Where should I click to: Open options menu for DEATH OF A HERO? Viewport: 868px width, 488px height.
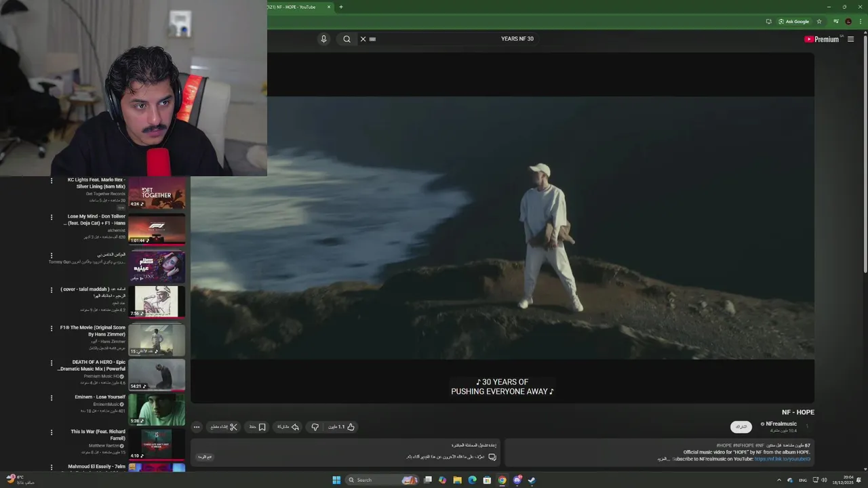tap(51, 363)
